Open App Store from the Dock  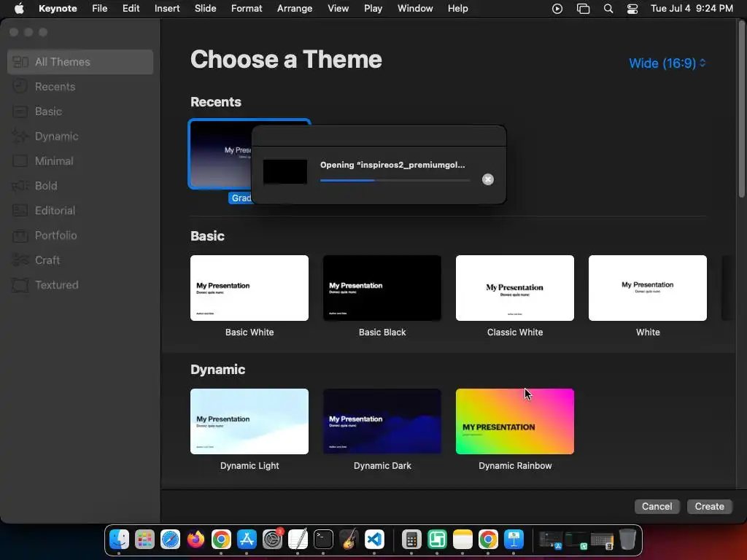pyautogui.click(x=247, y=540)
